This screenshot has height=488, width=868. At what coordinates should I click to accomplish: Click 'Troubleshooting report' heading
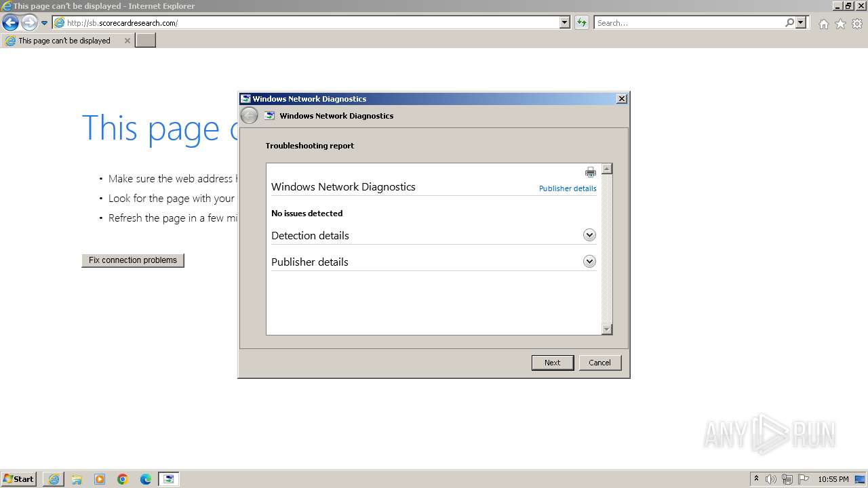click(x=310, y=146)
